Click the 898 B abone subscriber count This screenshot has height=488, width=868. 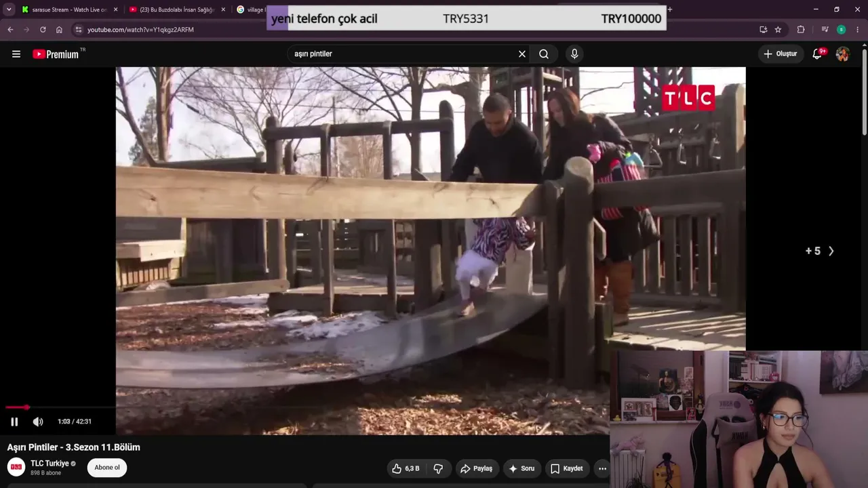(x=46, y=473)
